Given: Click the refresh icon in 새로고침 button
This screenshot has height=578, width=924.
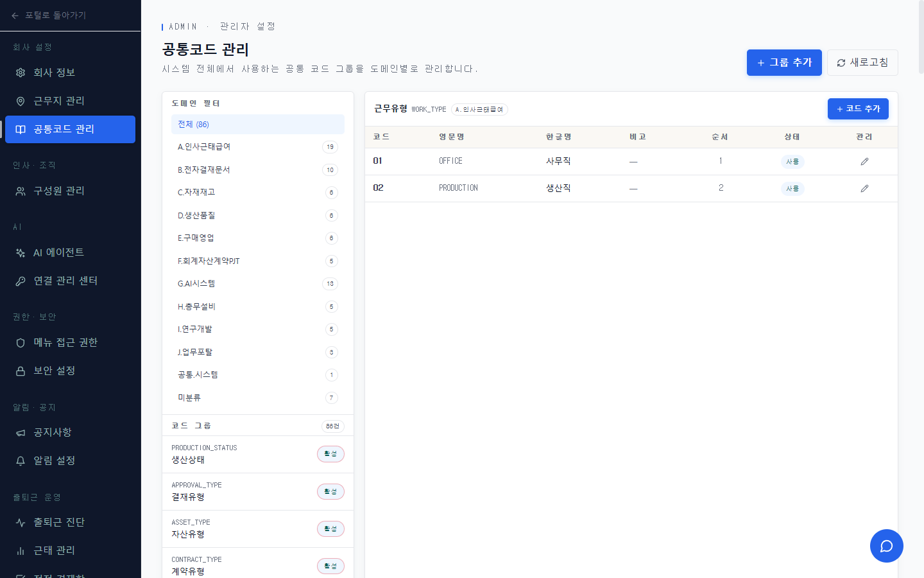Looking at the screenshot, I should click(841, 63).
